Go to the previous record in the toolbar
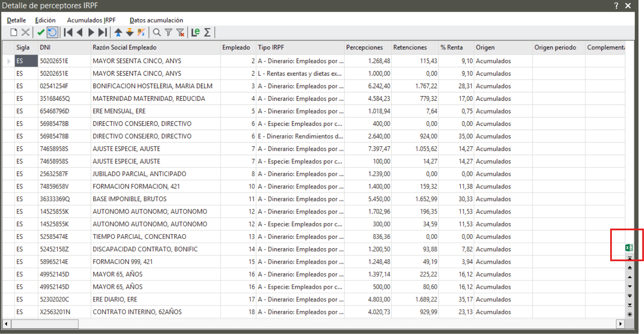The image size is (644, 334). 79,32
